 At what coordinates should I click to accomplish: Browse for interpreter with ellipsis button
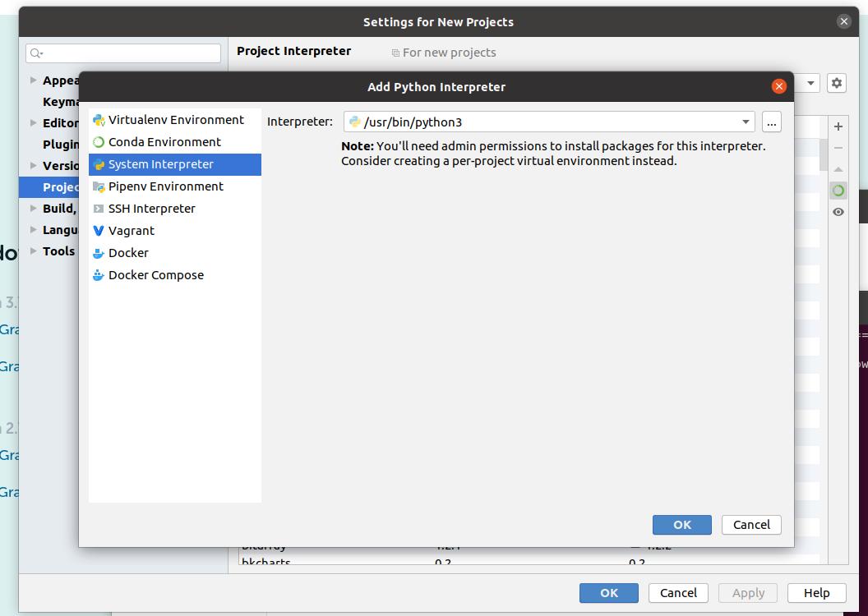click(x=771, y=122)
